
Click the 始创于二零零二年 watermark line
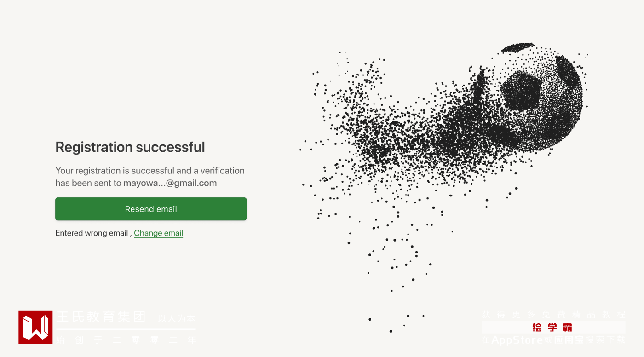pos(126,340)
